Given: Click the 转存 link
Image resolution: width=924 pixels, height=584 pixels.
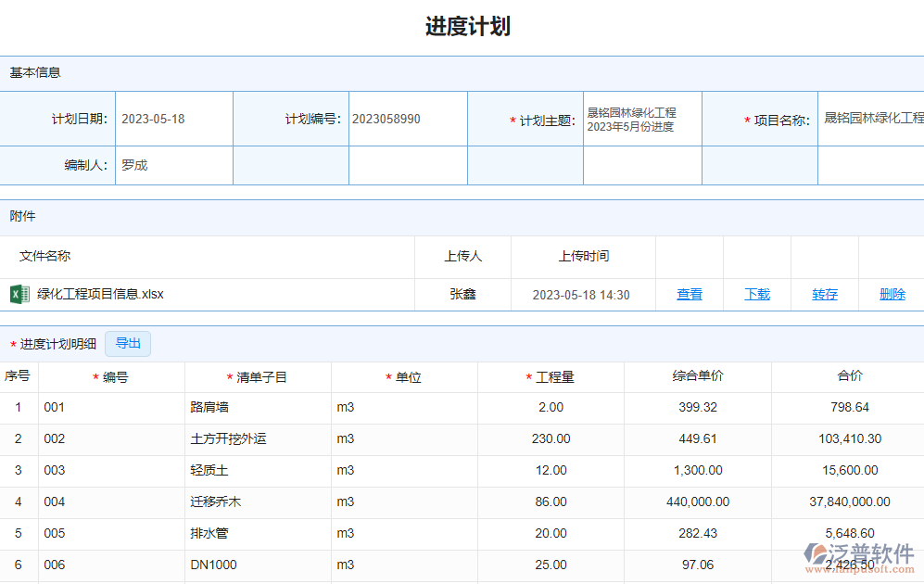Looking at the screenshot, I should 824,294.
